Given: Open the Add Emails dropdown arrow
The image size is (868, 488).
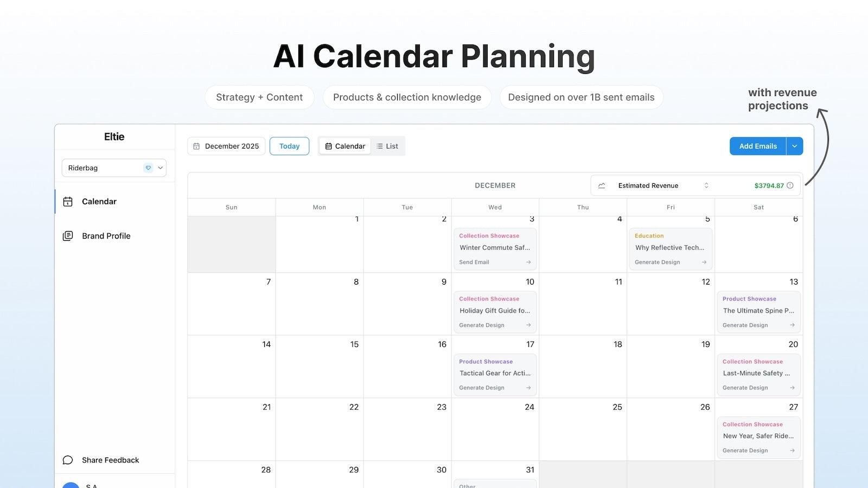Looking at the screenshot, I should pos(794,146).
